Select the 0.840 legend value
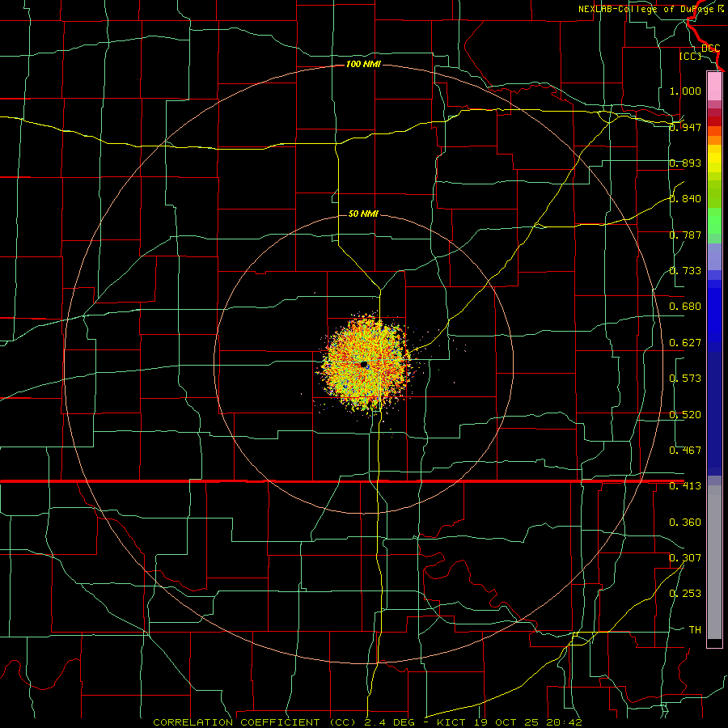 [685, 199]
